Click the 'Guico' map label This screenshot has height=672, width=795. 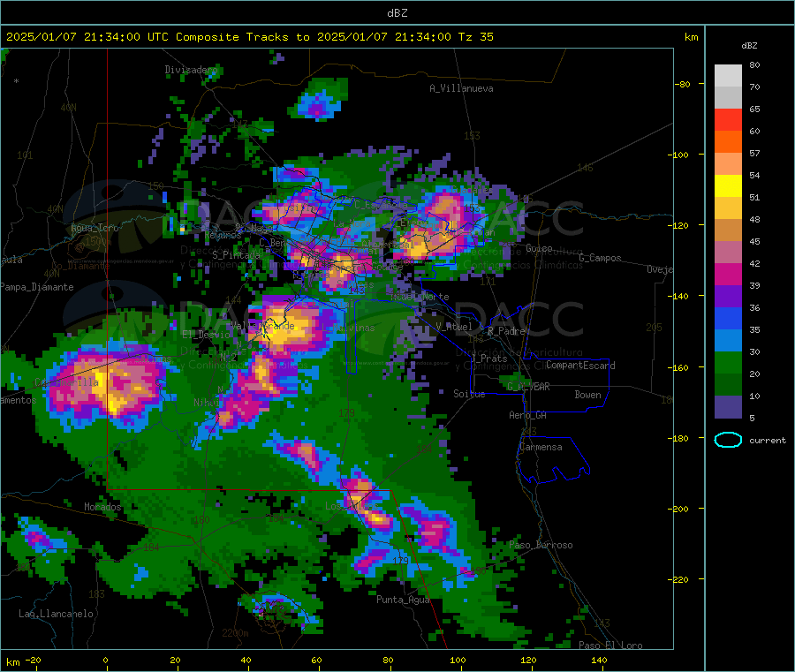[x=539, y=248]
